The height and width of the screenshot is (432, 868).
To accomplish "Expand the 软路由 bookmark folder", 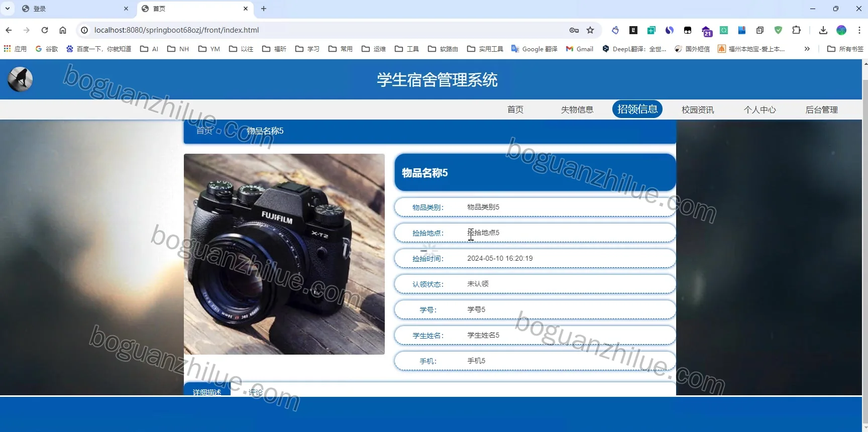I will (x=443, y=49).
